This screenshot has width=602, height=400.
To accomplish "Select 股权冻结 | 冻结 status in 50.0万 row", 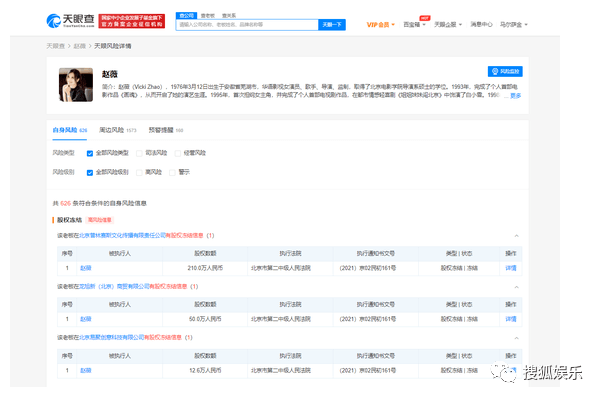I will [x=459, y=319].
